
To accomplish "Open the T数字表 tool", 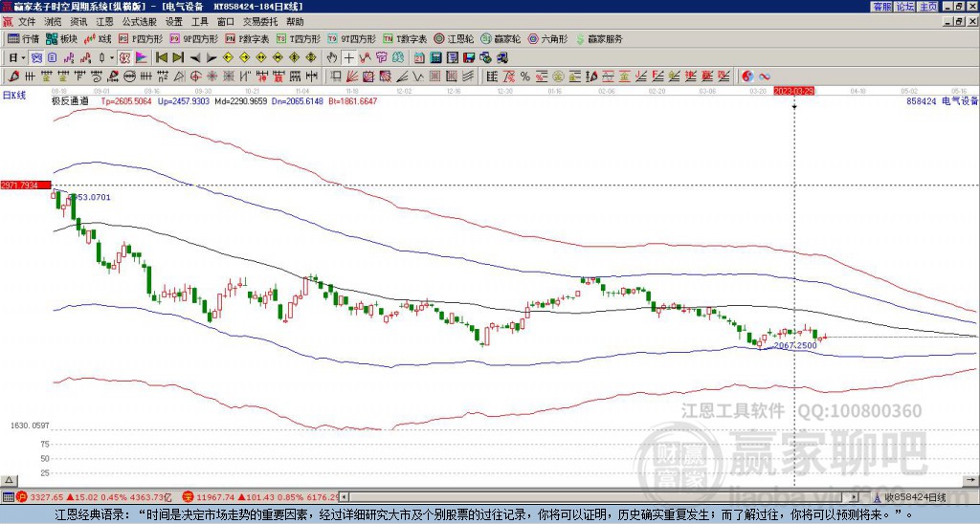I will click(405, 38).
